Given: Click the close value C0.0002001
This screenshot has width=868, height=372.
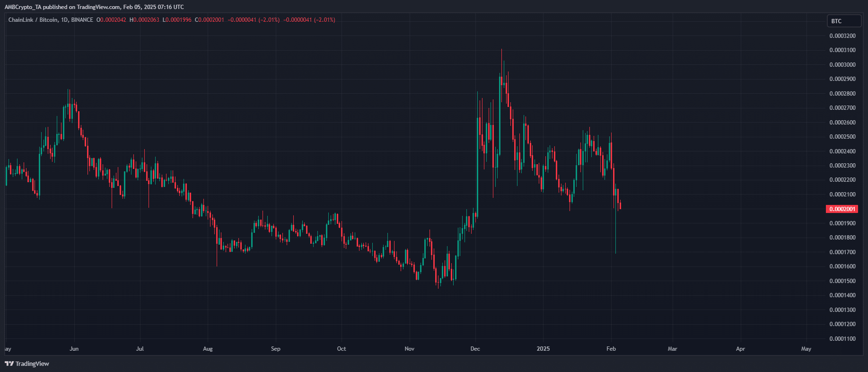Looking at the screenshot, I should tap(210, 20).
